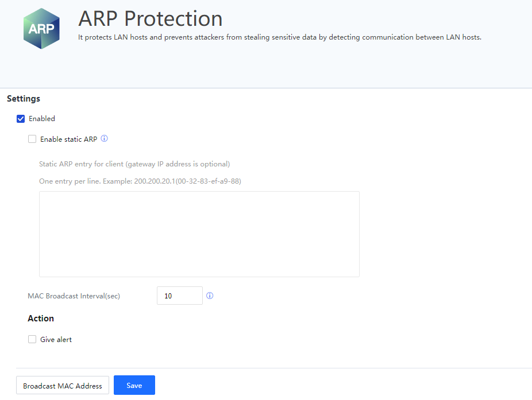The height and width of the screenshot is (400, 532).
Task: Click the "Static ARP entry for client" hint text
Action: click(134, 164)
